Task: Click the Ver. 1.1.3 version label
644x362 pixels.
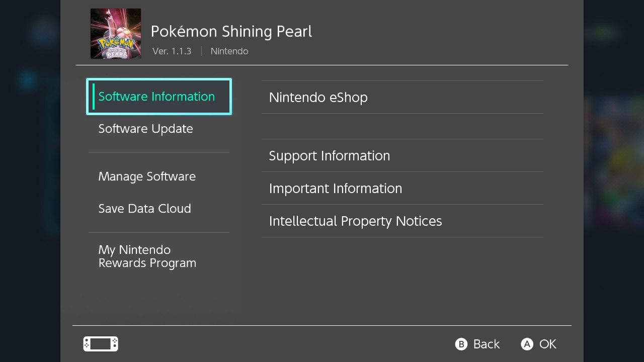Action: (x=172, y=51)
